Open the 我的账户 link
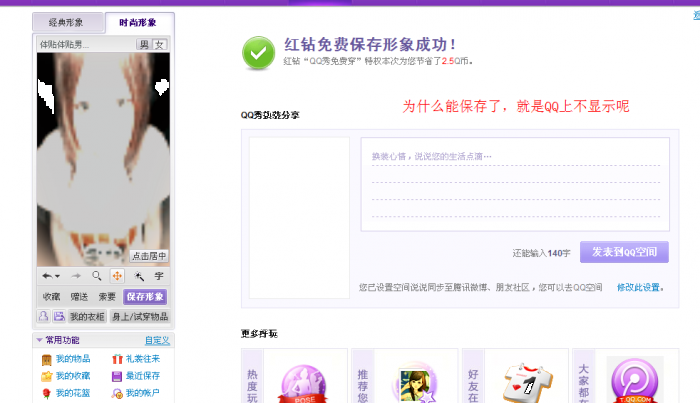 pos(142,393)
